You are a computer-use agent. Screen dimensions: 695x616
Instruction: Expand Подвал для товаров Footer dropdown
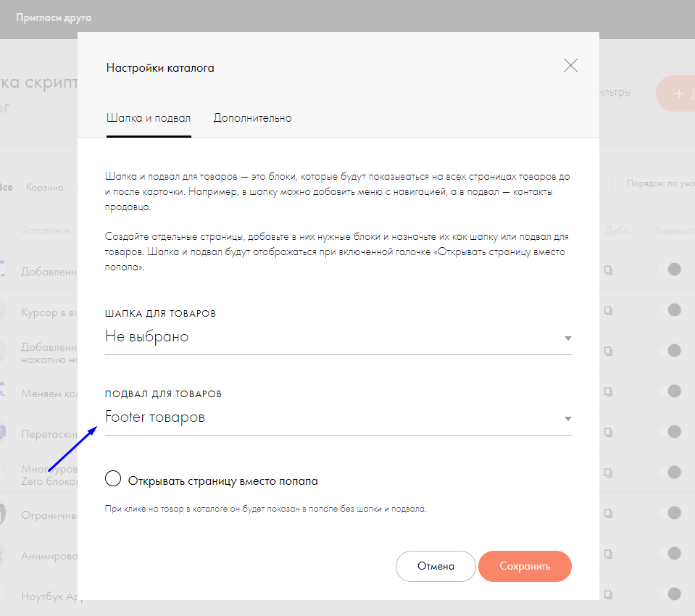pyautogui.click(x=338, y=417)
